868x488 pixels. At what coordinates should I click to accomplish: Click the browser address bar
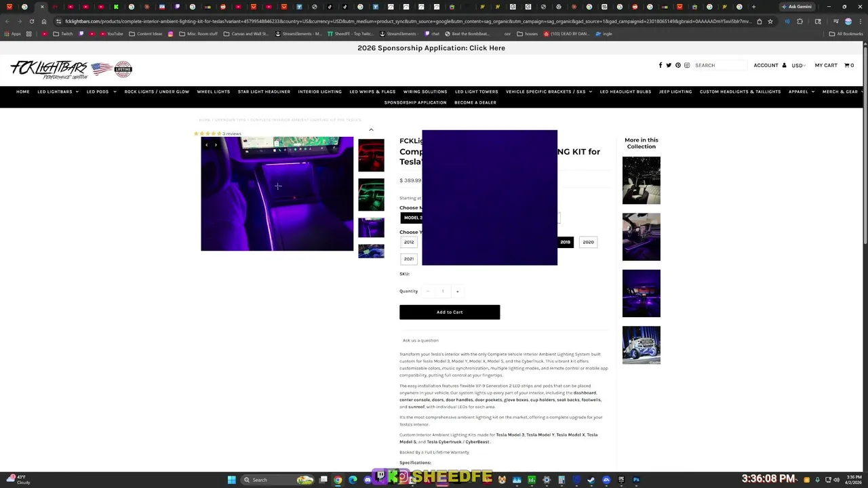[x=407, y=21]
